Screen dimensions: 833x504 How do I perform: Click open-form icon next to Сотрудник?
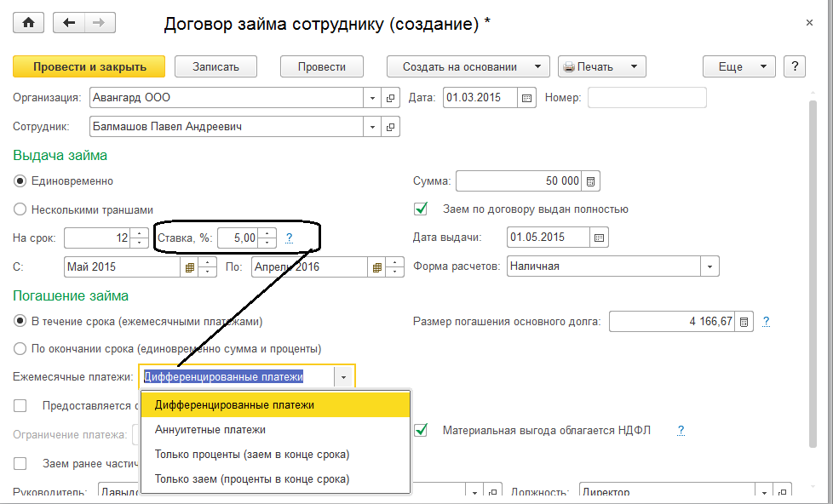tap(392, 127)
